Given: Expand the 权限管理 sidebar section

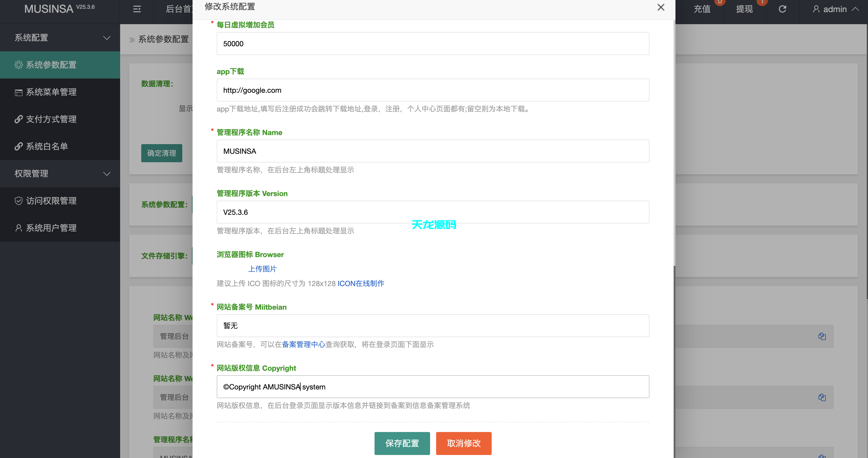Looking at the screenshot, I should [x=107, y=174].
